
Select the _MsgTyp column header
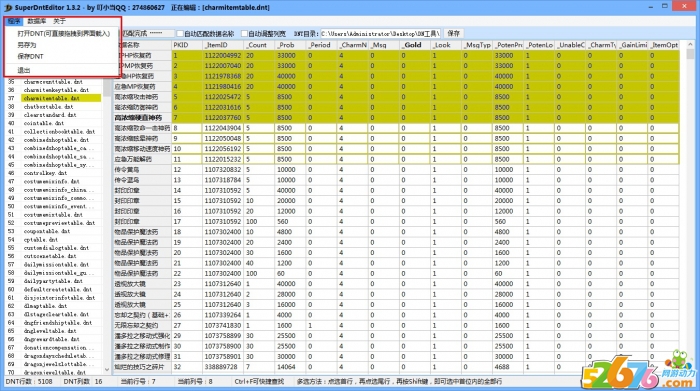pos(477,45)
